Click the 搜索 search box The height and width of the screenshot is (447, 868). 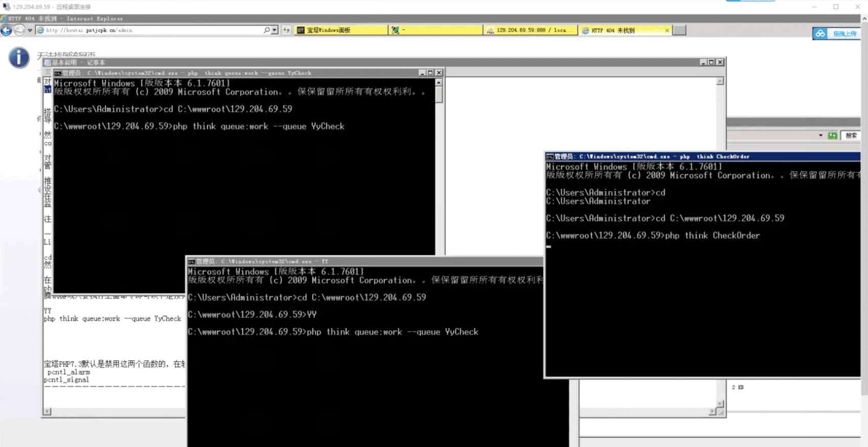pos(851,136)
